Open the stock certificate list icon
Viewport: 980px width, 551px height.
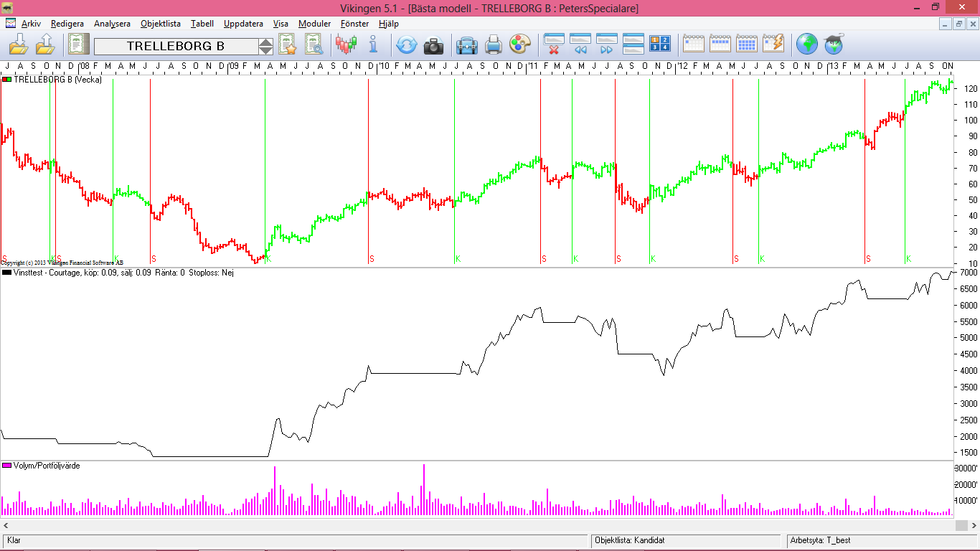[78, 45]
